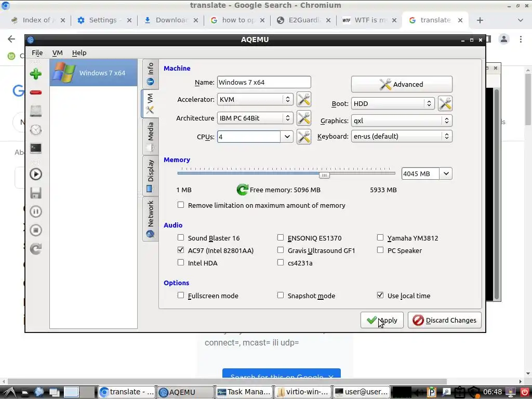This screenshot has height=399, width=532.
Task: Open the Keyboard en-us dropdown
Action: [x=402, y=137]
